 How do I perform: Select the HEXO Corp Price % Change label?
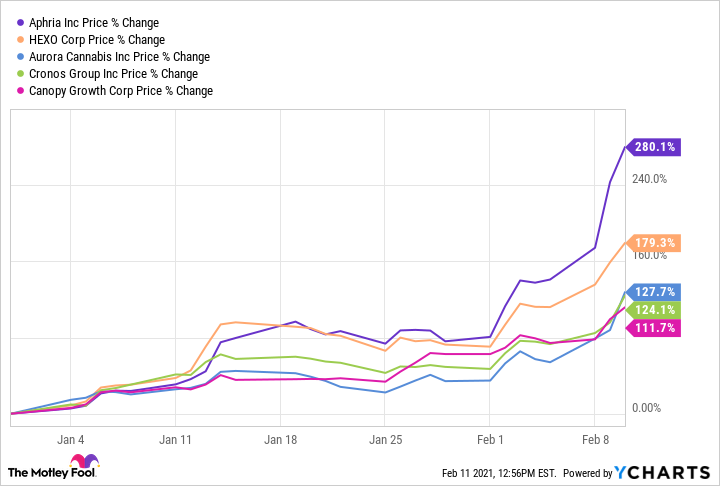coord(97,40)
